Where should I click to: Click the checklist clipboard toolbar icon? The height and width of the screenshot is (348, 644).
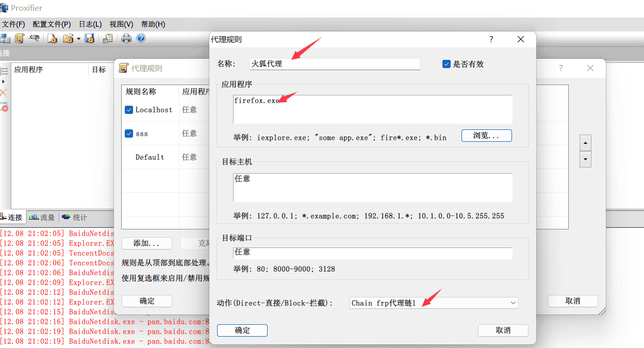point(108,38)
